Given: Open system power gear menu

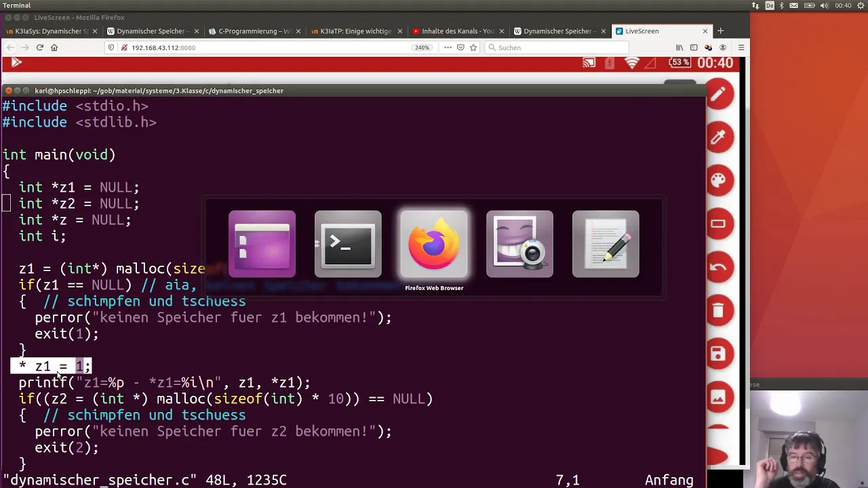Looking at the screenshot, I should pos(859,5).
